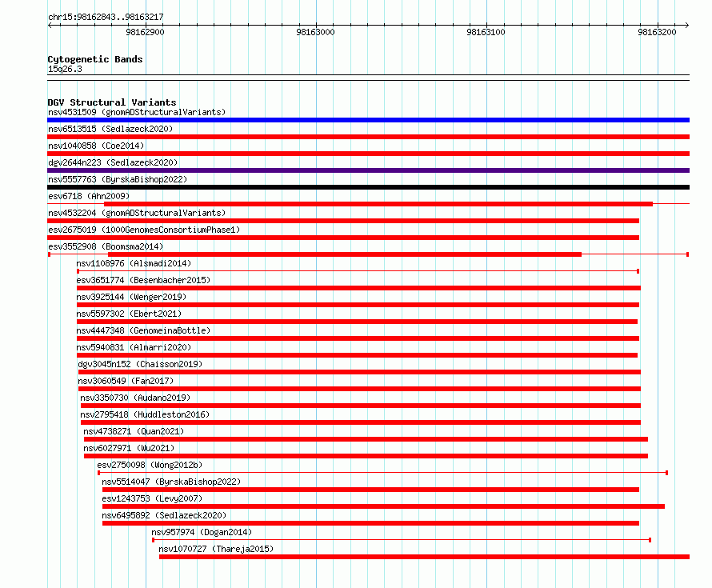Click the esv2750098 (Wong2012b) label
Screen dimensions: 712x588
coord(150,465)
